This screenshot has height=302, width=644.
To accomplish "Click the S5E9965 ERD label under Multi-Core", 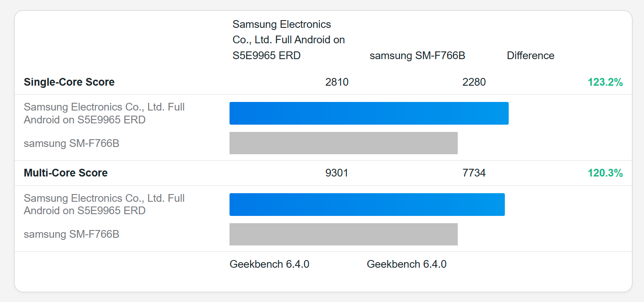I will click(104, 204).
